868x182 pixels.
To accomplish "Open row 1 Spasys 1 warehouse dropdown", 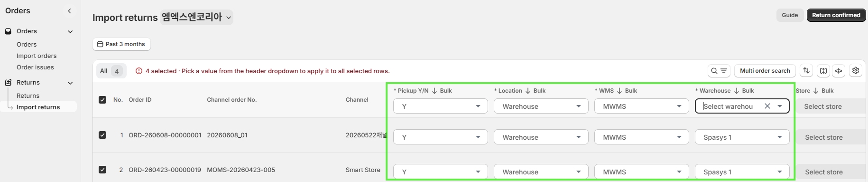I will pyautogui.click(x=742, y=137).
